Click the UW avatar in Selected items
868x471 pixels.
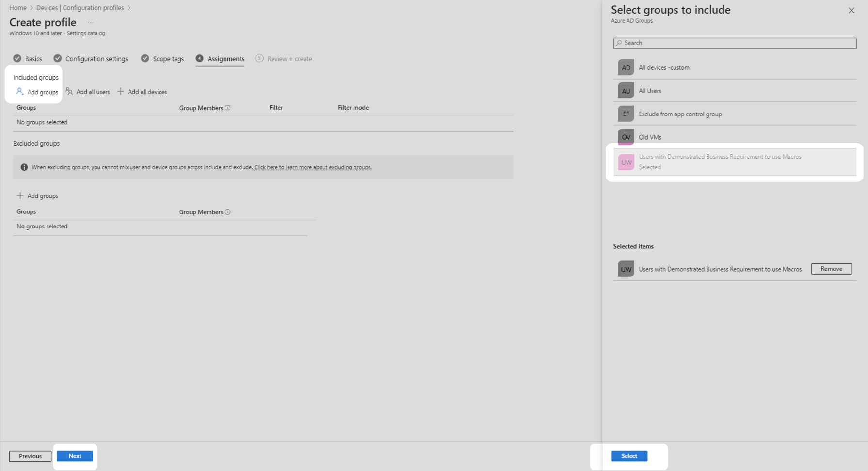(x=626, y=269)
